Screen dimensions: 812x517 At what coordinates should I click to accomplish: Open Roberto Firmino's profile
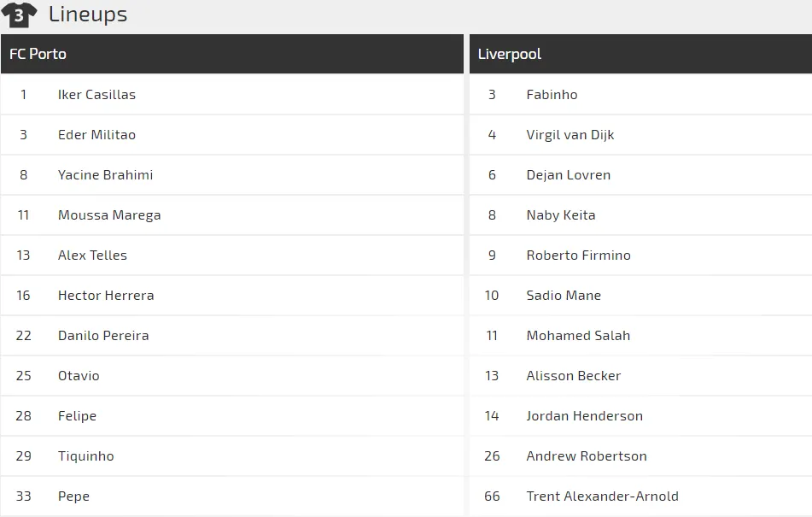tap(578, 256)
